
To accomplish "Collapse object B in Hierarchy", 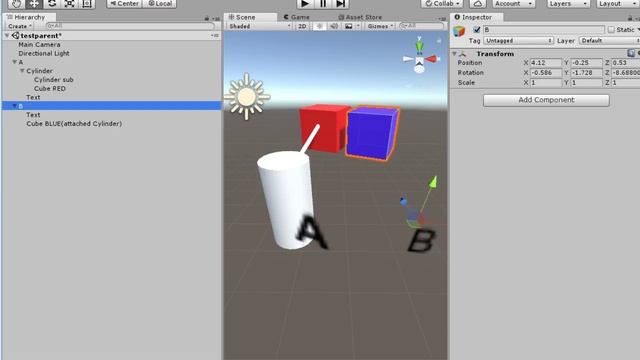I will point(14,106).
